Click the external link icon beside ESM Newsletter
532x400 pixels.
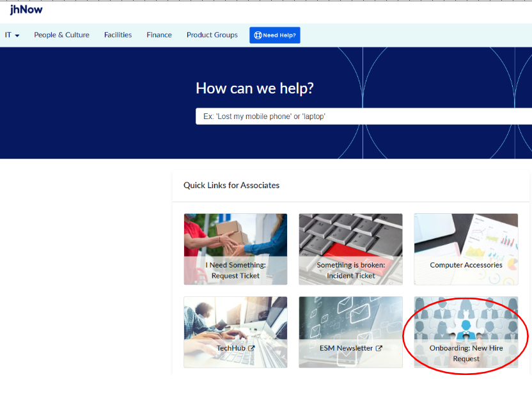coord(379,348)
